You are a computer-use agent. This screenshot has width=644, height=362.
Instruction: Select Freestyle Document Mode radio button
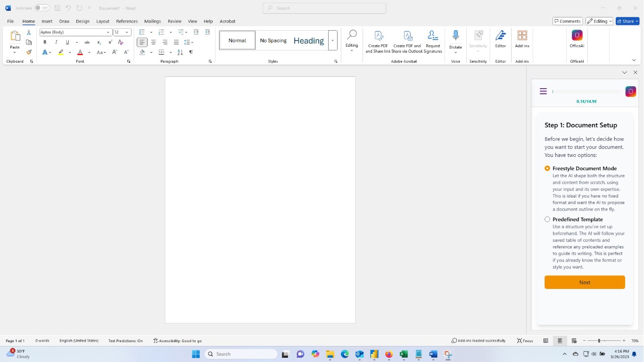tap(547, 168)
